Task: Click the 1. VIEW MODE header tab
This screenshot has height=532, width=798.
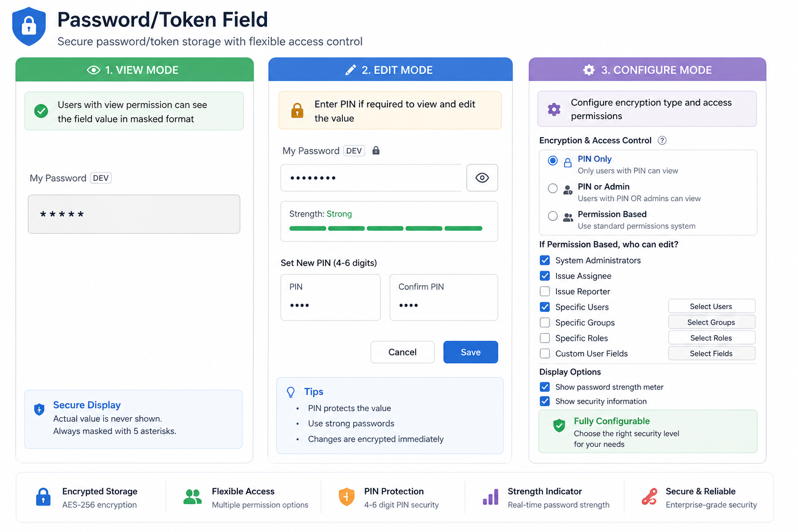Action: tap(134, 70)
